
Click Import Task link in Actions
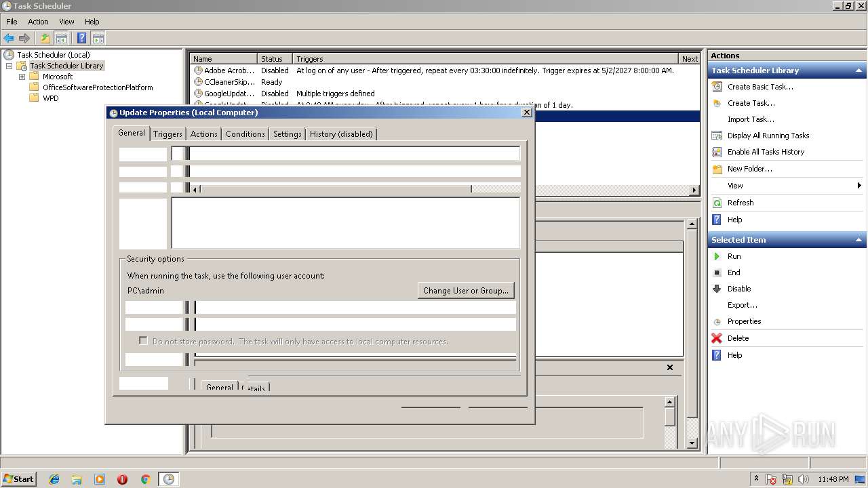point(751,119)
